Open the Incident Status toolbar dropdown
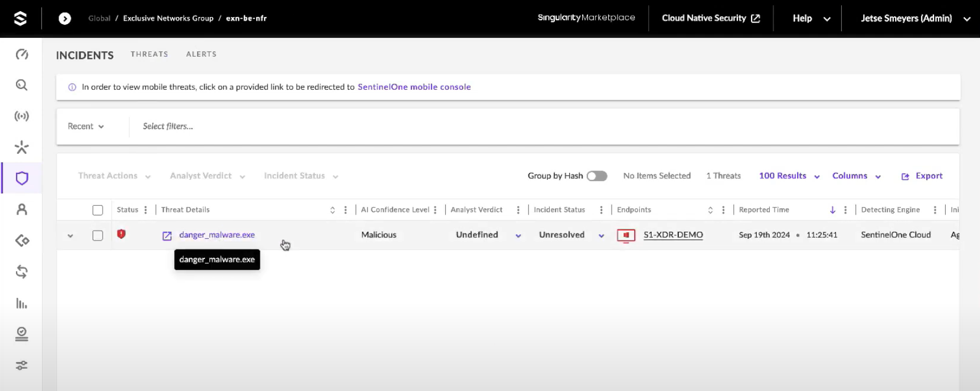Image resolution: width=980 pixels, height=391 pixels. click(301, 176)
